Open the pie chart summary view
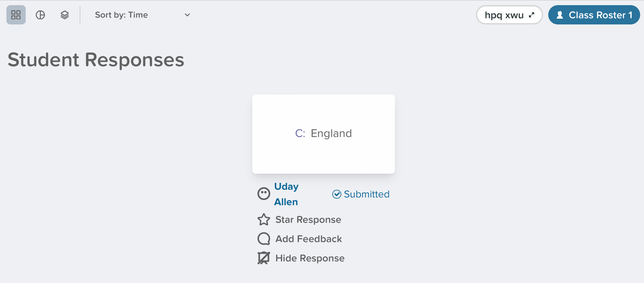This screenshot has height=283, width=644. tap(40, 15)
